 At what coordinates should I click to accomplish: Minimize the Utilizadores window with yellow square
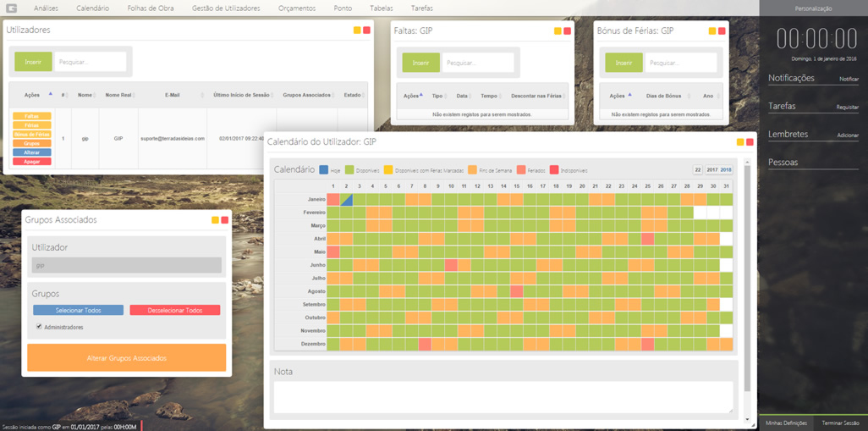point(358,30)
